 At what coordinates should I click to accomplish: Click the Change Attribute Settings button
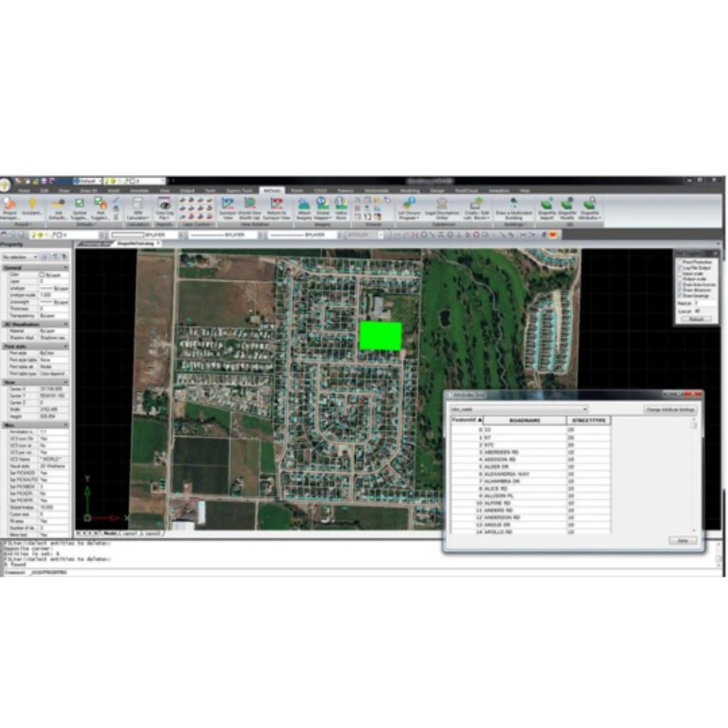670,410
